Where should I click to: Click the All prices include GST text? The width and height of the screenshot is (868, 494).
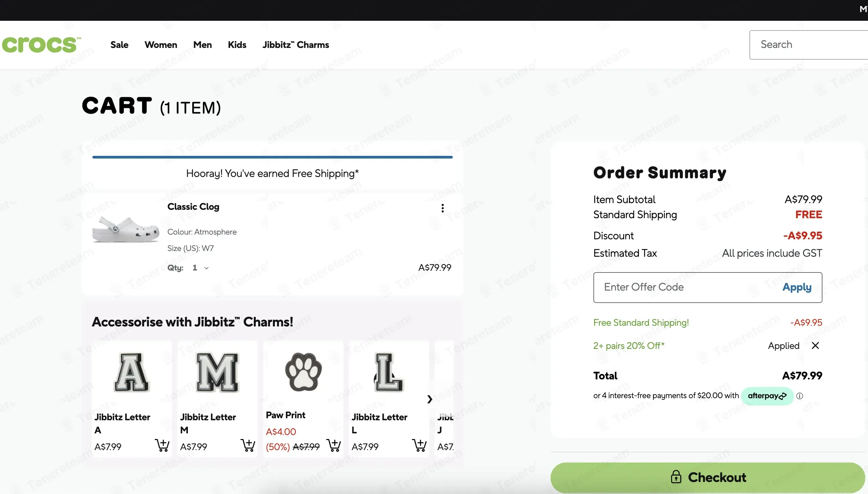(772, 253)
